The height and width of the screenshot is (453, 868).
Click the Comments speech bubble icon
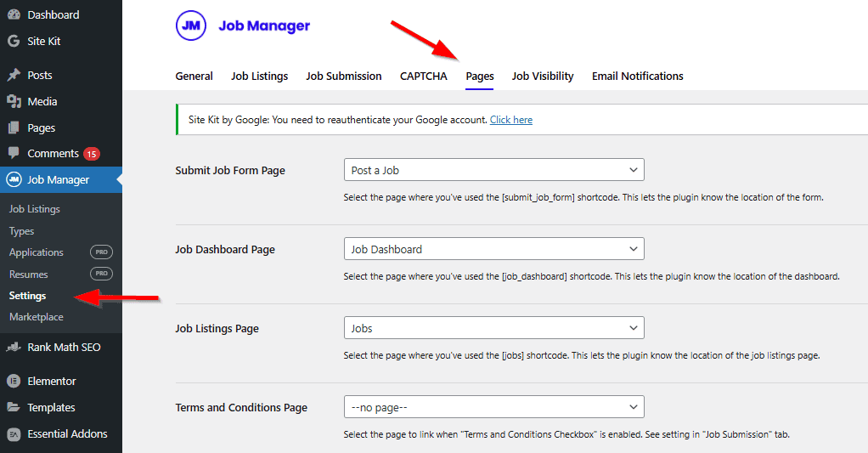[x=14, y=153]
